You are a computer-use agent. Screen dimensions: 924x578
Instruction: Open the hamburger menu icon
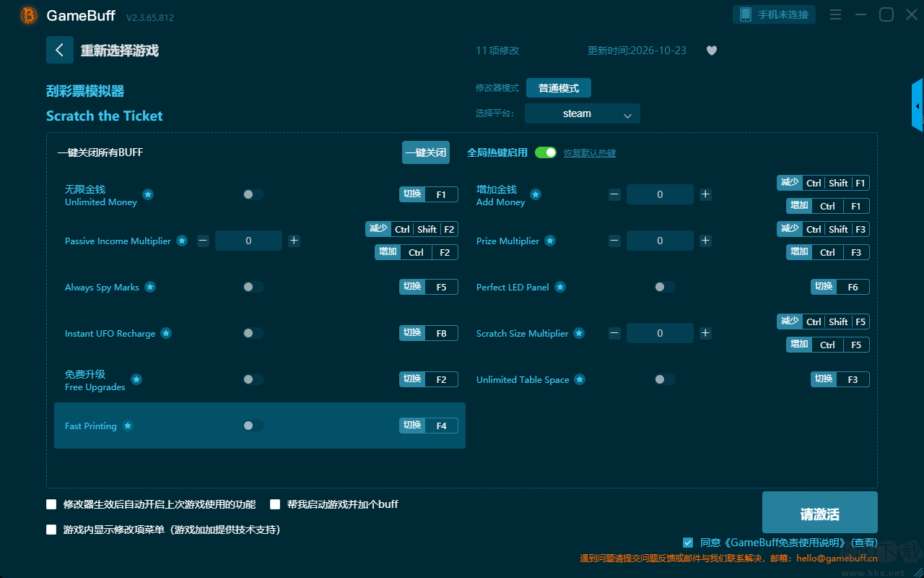(x=835, y=14)
